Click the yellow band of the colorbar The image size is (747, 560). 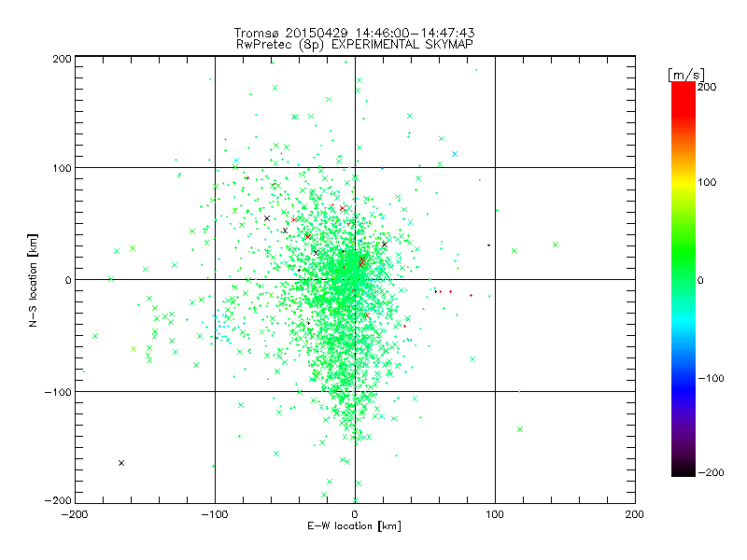pos(684,182)
